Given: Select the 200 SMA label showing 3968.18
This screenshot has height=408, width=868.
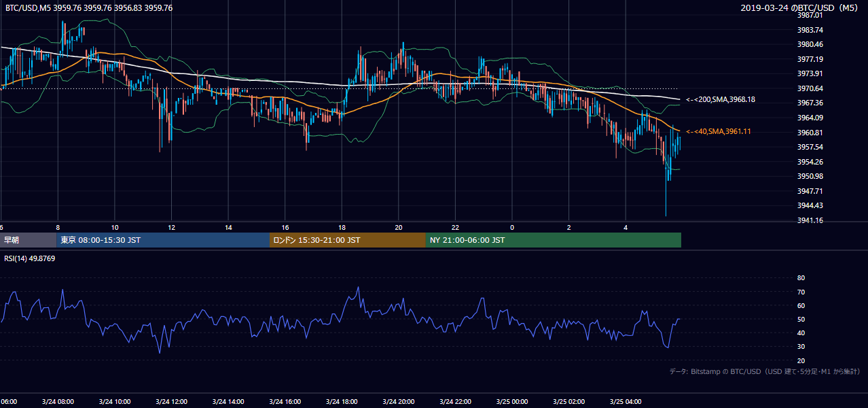Looking at the screenshot, I should pyautogui.click(x=721, y=100).
